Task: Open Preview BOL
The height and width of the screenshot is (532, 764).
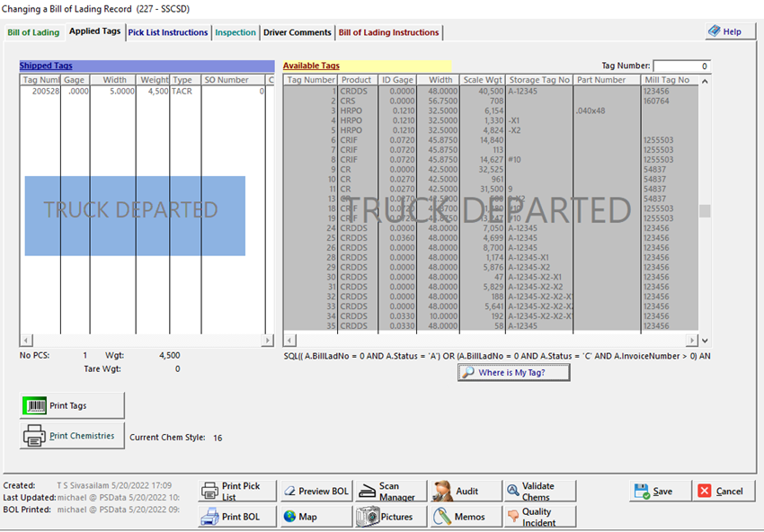Action: [x=315, y=492]
